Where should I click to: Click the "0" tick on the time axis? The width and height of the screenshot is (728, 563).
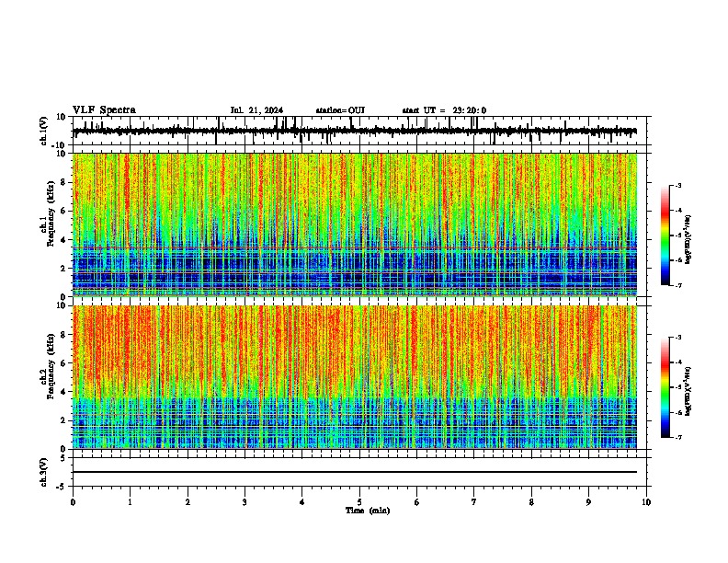pos(73,502)
